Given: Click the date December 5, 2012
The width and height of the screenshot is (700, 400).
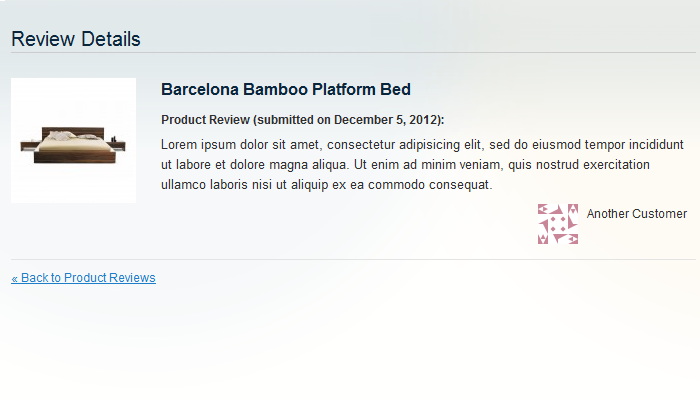Looking at the screenshot, I should pos(388,120).
